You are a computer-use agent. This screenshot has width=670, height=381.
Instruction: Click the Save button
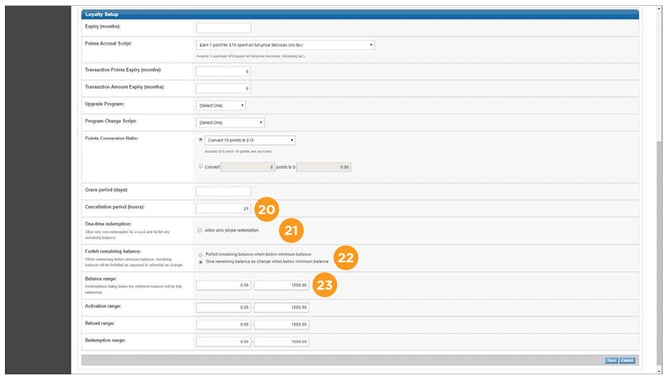click(x=611, y=360)
